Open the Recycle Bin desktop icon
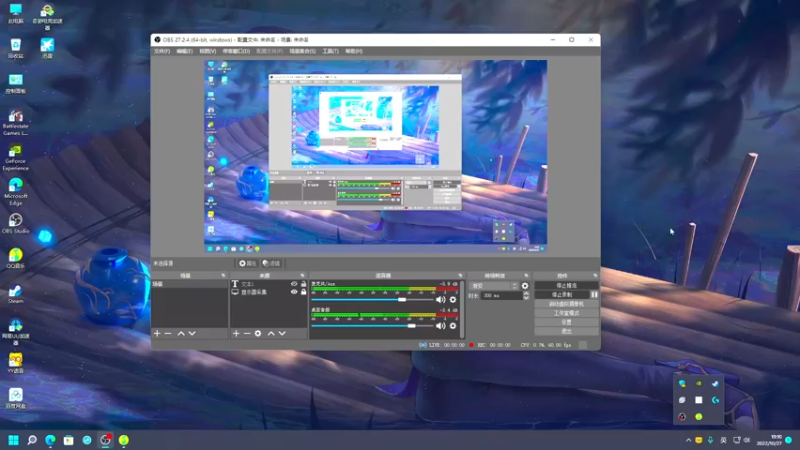This screenshot has height=450, width=800. coord(15,48)
